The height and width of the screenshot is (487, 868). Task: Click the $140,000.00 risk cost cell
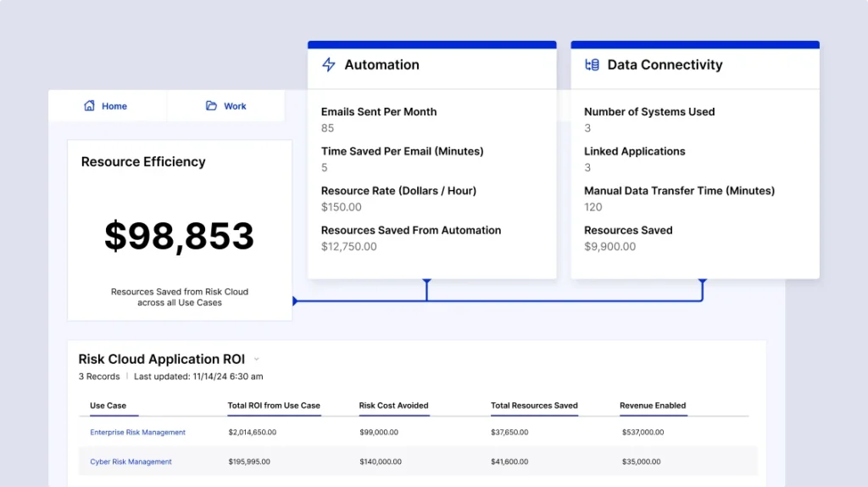click(x=381, y=462)
